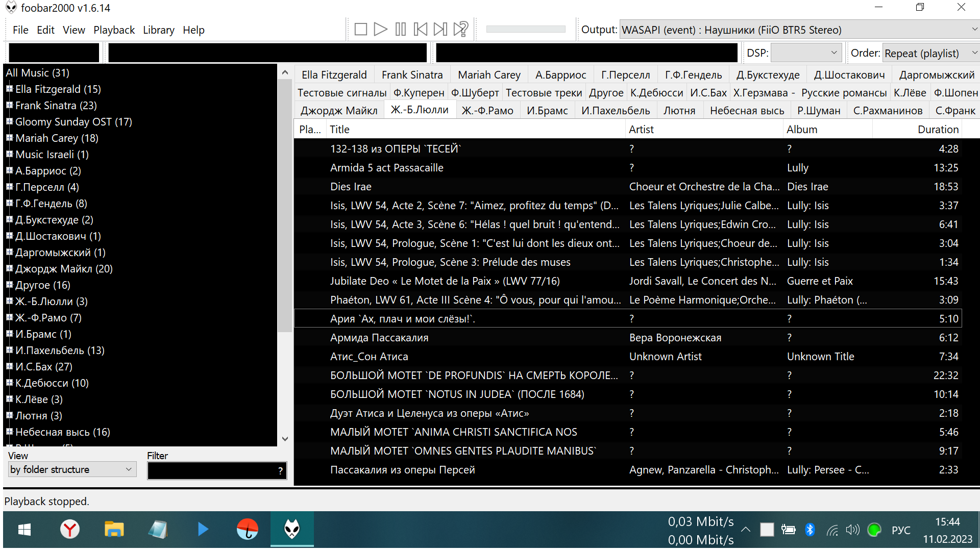Expand the Ella Fitzgerald tree node
Image resolution: width=980 pixels, height=551 pixels.
9,89
